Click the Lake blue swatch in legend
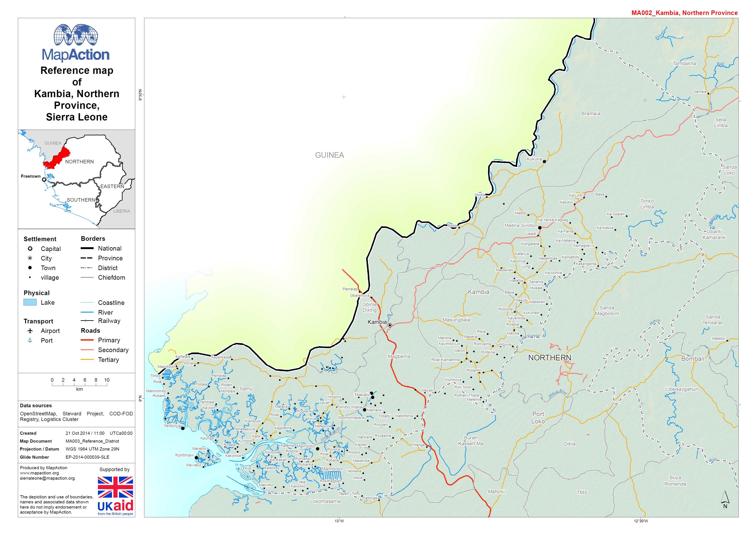The image size is (756, 535). click(30, 302)
